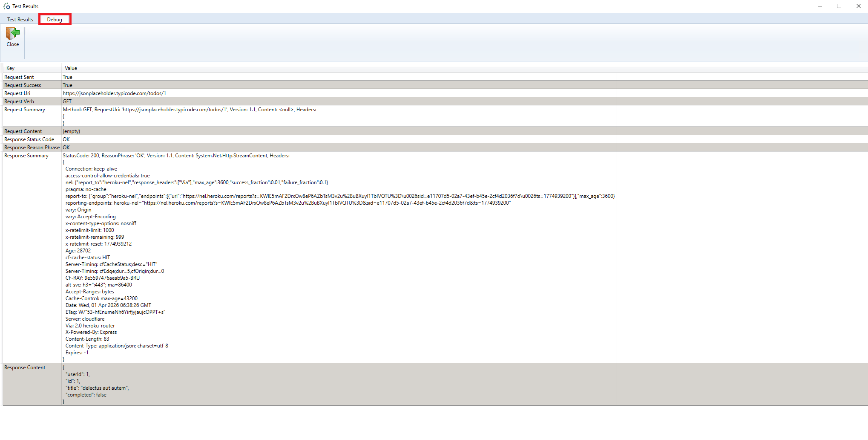Click the ETag header line
This screenshot has height=440, width=868.
(x=115, y=312)
